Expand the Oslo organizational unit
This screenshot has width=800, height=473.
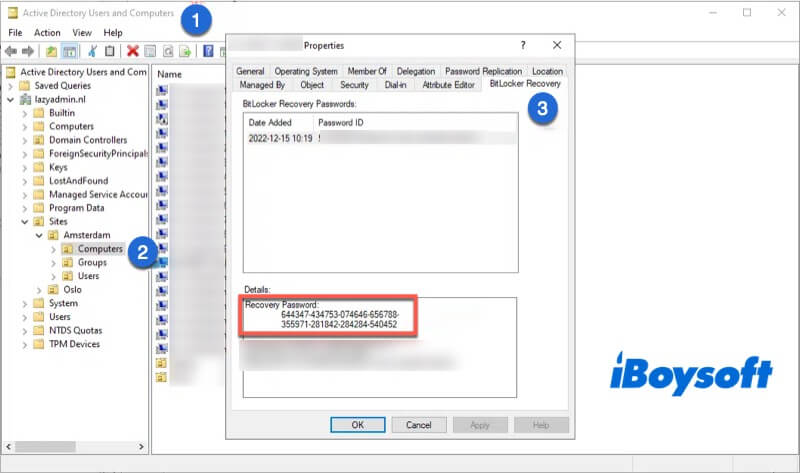pos(39,290)
